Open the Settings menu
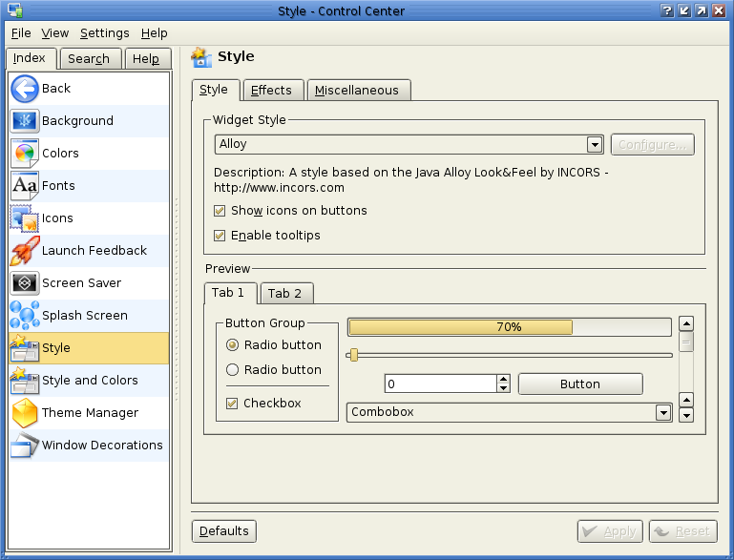Viewport: 734px width, 560px height. pyautogui.click(x=104, y=33)
